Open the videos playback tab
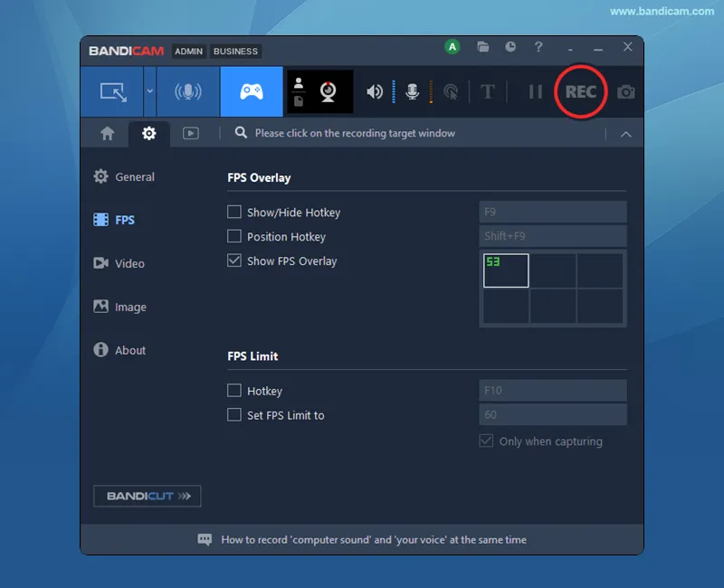 (x=191, y=133)
